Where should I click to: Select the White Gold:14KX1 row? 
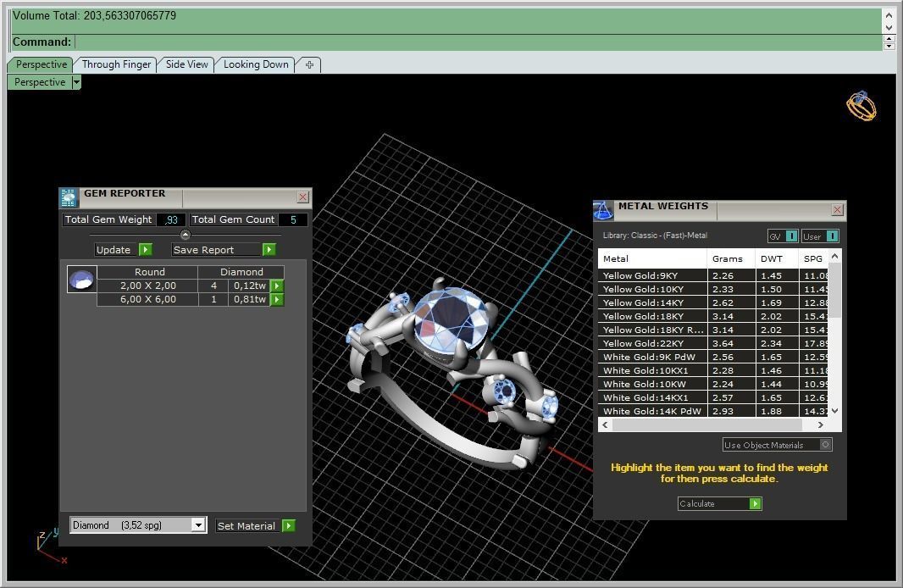click(x=713, y=397)
